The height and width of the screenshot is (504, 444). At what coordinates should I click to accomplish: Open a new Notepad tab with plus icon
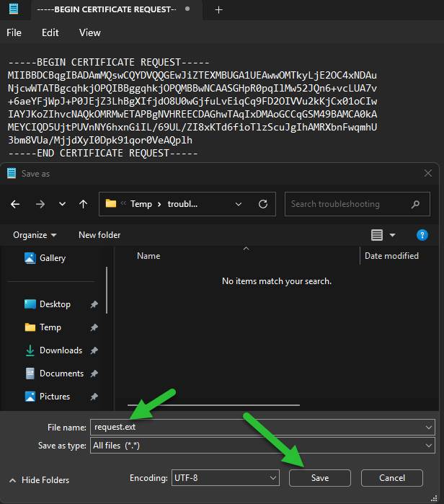(219, 10)
